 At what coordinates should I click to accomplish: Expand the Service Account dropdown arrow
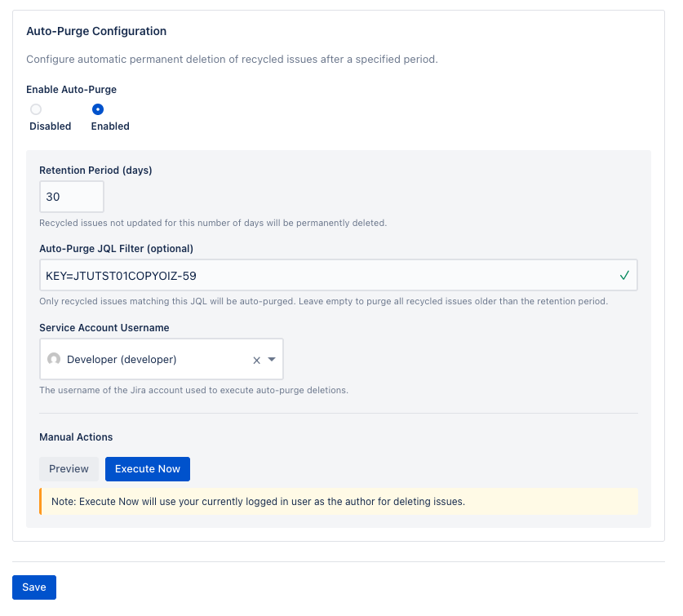pos(272,360)
